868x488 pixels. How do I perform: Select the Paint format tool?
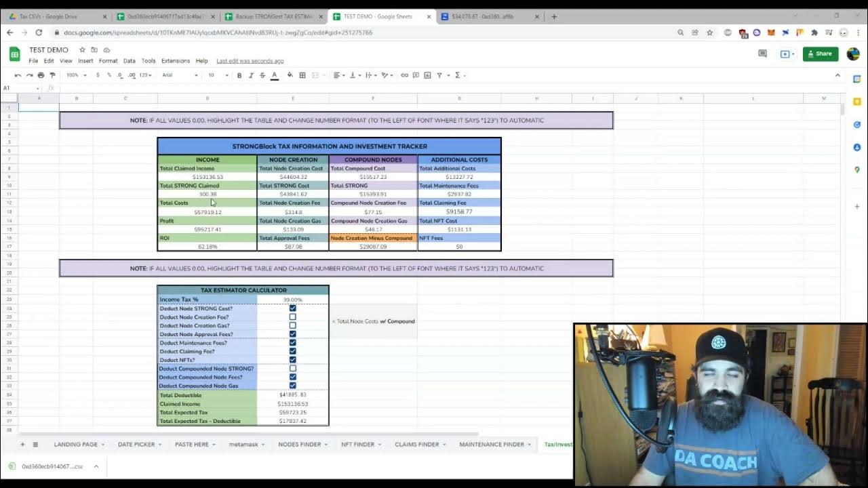pos(52,75)
